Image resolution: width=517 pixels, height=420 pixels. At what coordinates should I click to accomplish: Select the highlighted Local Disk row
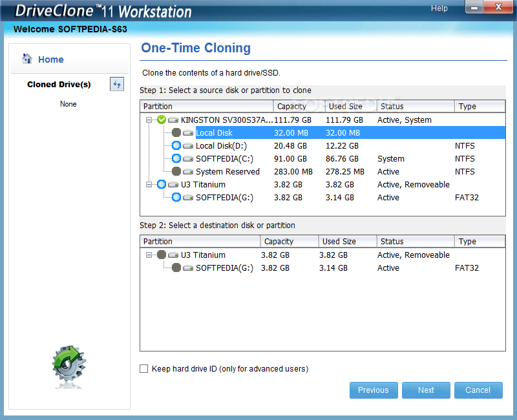click(350, 133)
